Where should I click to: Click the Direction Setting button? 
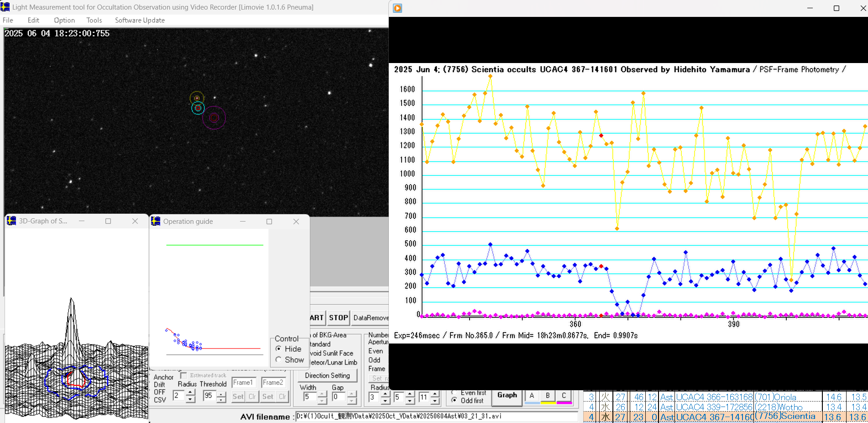pyautogui.click(x=327, y=375)
